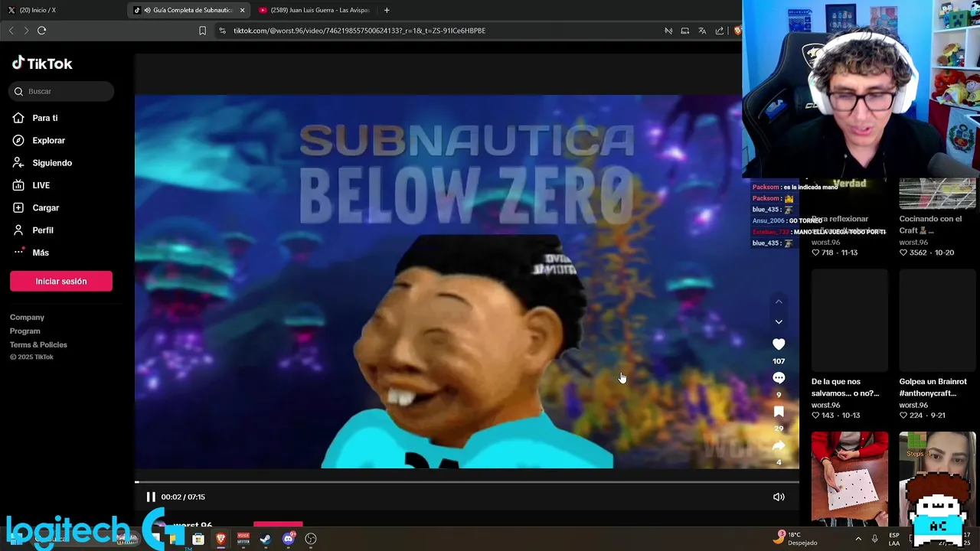Pause the TikTok video

(x=151, y=497)
